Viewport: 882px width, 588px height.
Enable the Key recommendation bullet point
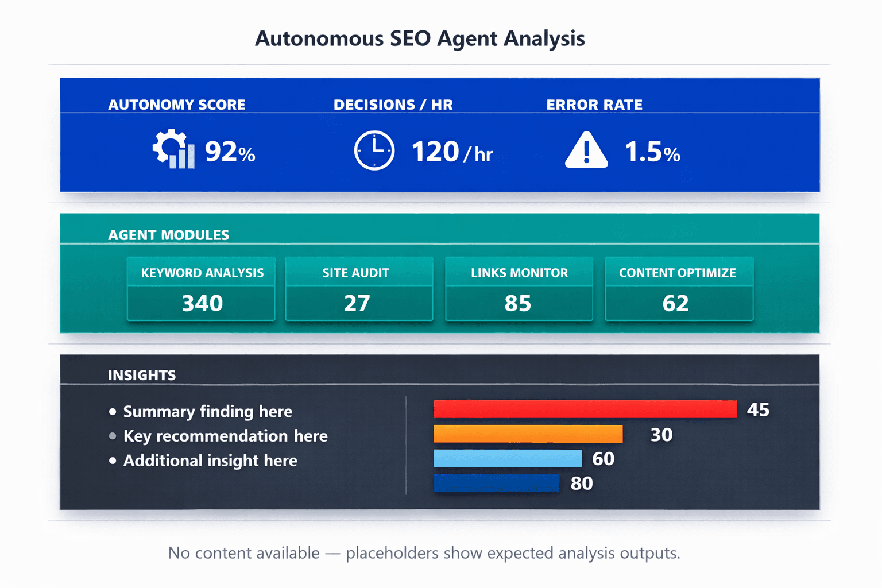tap(111, 436)
